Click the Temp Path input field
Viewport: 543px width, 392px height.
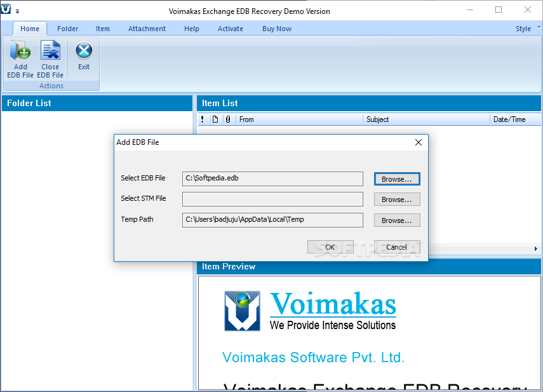[272, 220]
